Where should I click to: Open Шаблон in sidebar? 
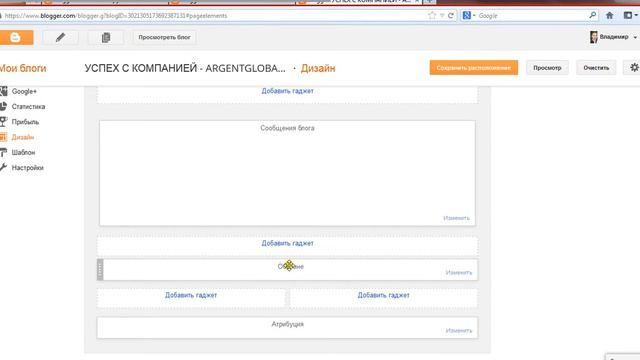pyautogui.click(x=23, y=152)
